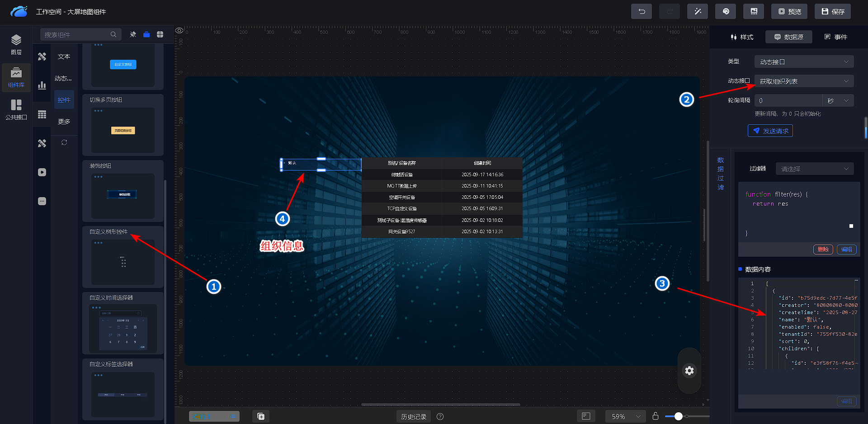This screenshot has width=868, height=424.
Task: Click the magic wand beautify icon
Action: 698,12
